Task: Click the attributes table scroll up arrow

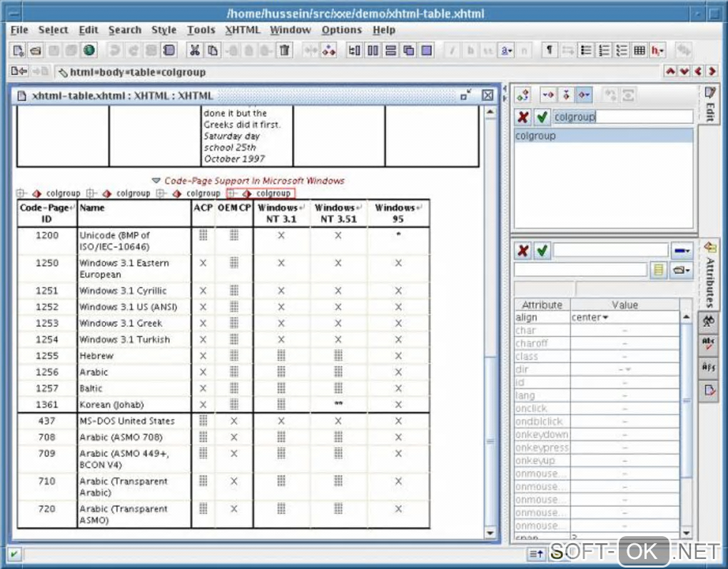Action: (x=687, y=317)
